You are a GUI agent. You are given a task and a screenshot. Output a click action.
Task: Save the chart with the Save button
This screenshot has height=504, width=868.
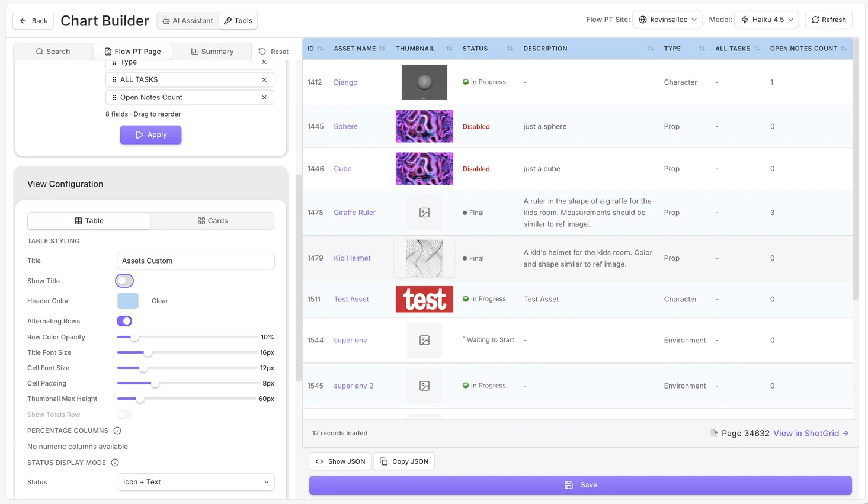tap(580, 484)
